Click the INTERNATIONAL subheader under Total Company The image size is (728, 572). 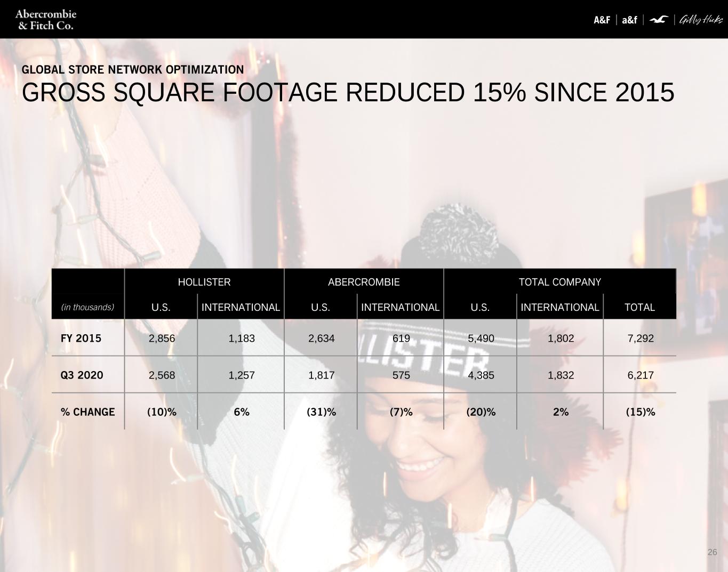click(x=560, y=308)
